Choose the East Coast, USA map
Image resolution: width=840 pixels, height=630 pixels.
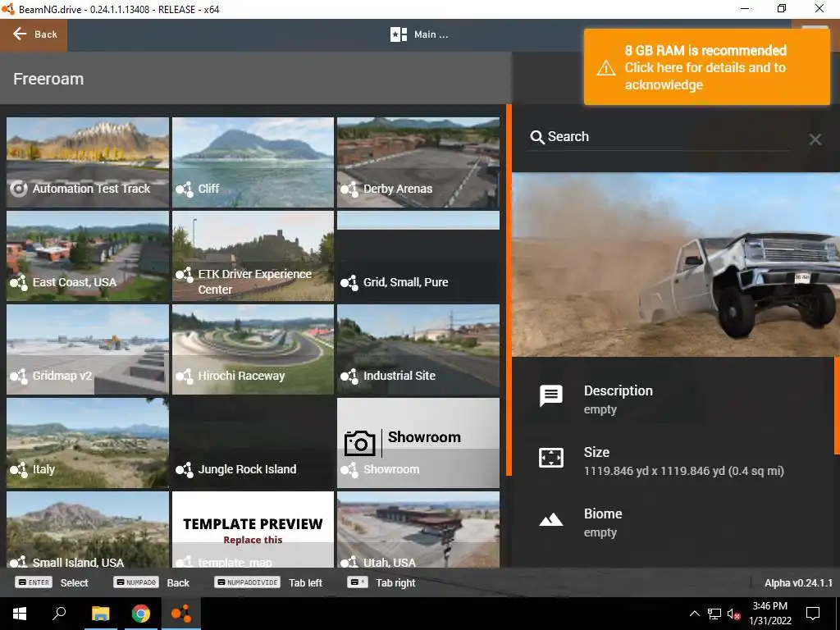[88, 256]
